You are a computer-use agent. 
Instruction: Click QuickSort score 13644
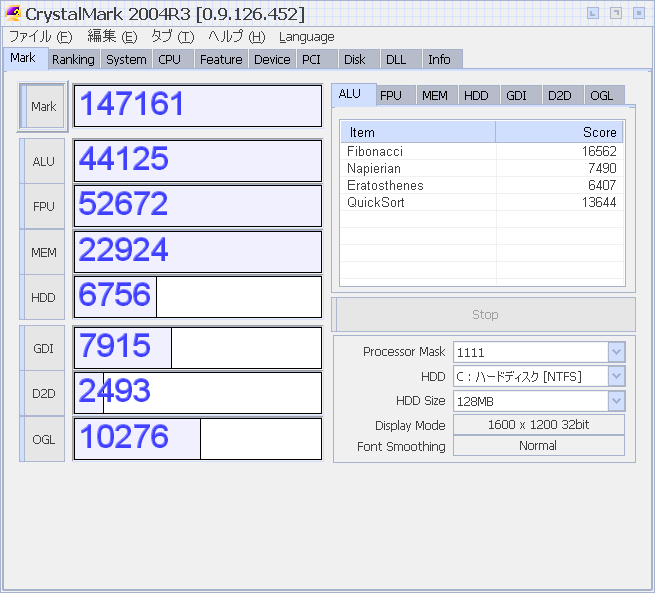[x=599, y=203]
